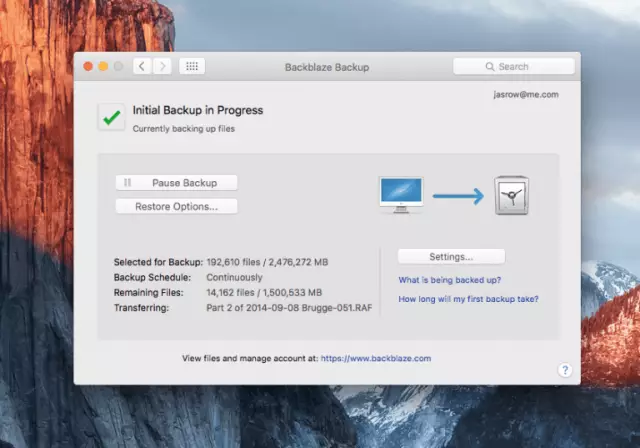Open help with the question mark button
Image resolution: width=640 pixels, height=448 pixels.
pyautogui.click(x=564, y=370)
